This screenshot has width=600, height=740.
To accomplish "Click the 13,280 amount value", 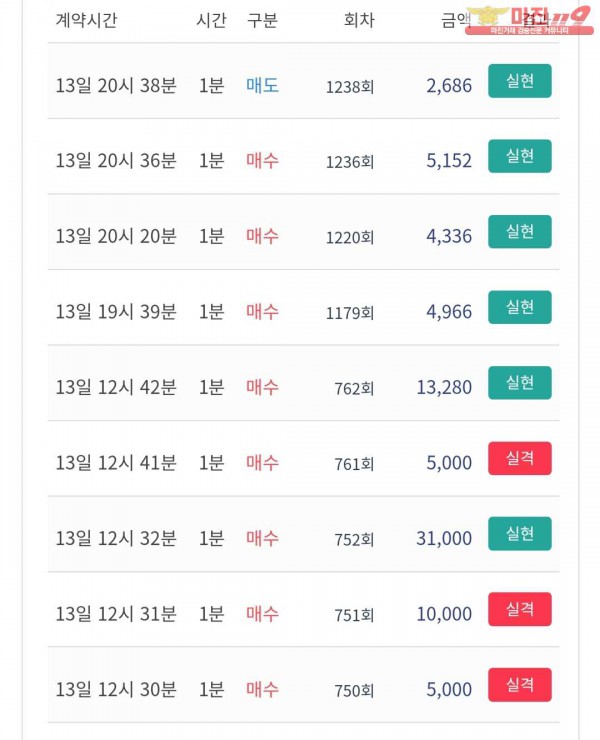I will click(x=444, y=387).
